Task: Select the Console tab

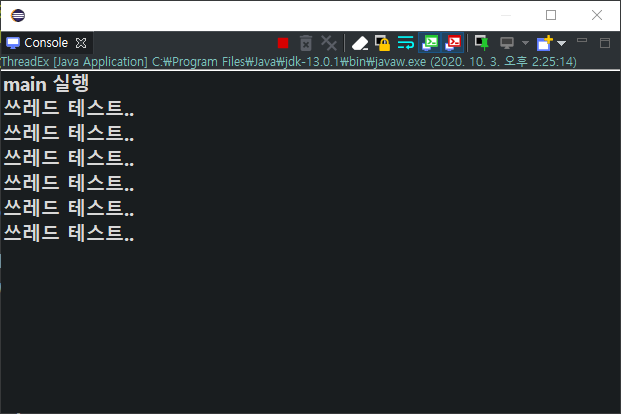Action: click(46, 43)
